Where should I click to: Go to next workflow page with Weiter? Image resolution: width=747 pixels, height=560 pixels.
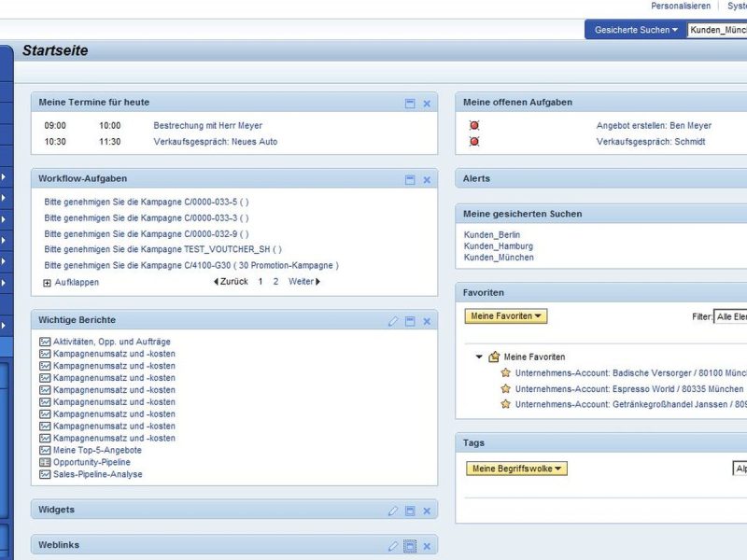click(x=304, y=282)
